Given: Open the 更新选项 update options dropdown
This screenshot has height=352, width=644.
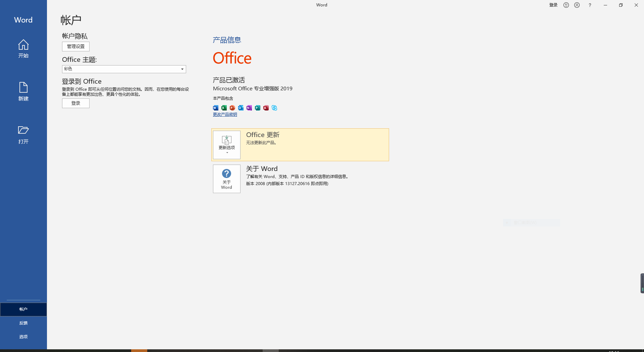Looking at the screenshot, I should click(x=227, y=145).
